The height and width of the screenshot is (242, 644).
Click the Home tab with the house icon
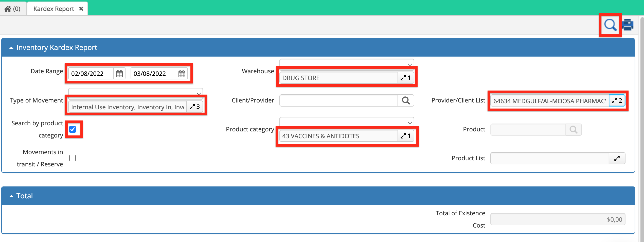(12, 8)
